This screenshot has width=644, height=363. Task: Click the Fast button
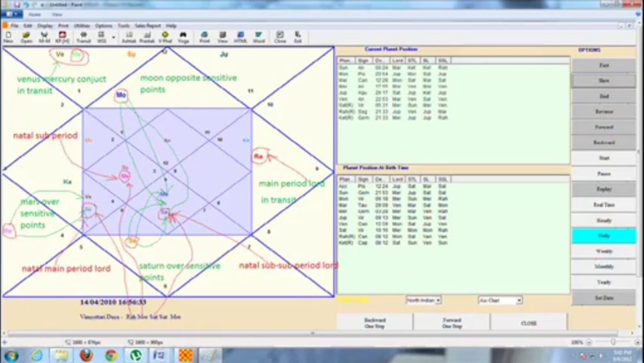(604, 65)
